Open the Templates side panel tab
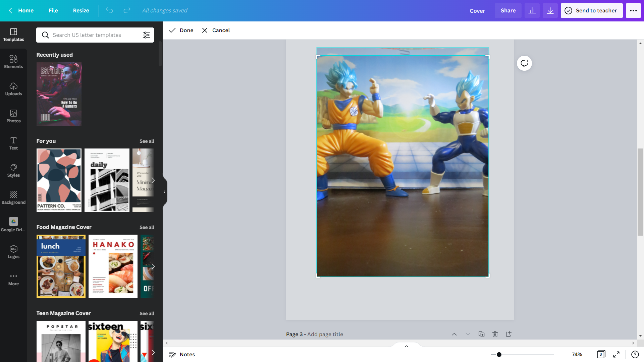644x362 pixels. [x=13, y=35]
